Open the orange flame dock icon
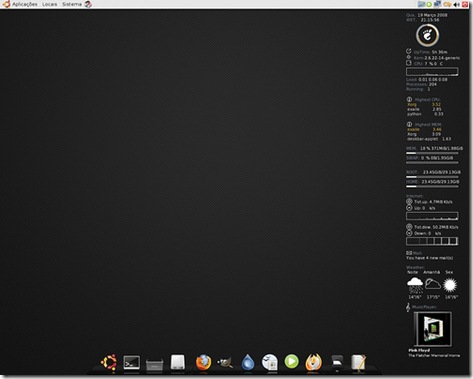The height and width of the screenshot is (379, 473). pyautogui.click(x=314, y=362)
